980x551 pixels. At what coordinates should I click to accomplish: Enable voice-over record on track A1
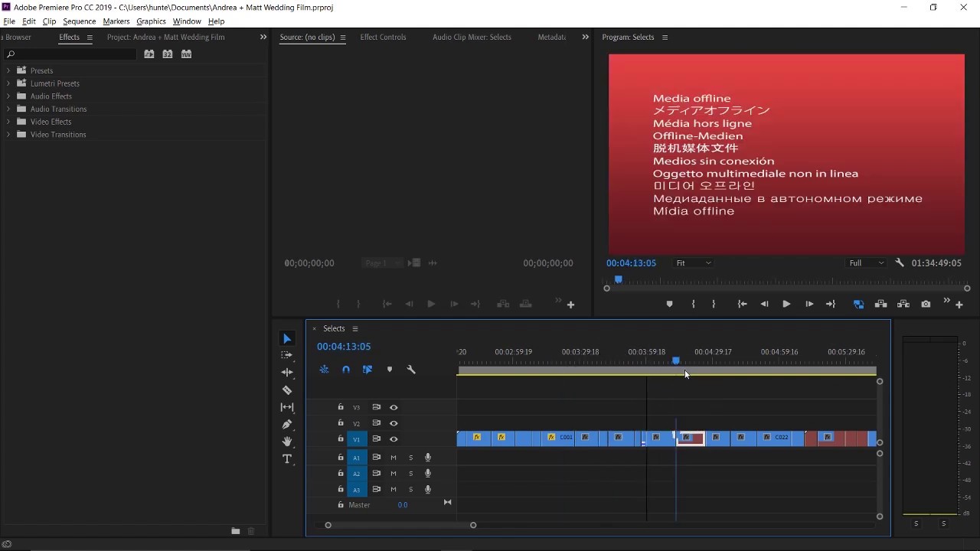(428, 458)
